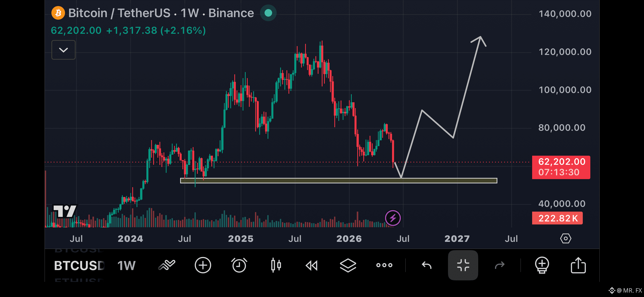
Task: Click the +1,317.38 (+2.16%) change value
Action: (156, 31)
